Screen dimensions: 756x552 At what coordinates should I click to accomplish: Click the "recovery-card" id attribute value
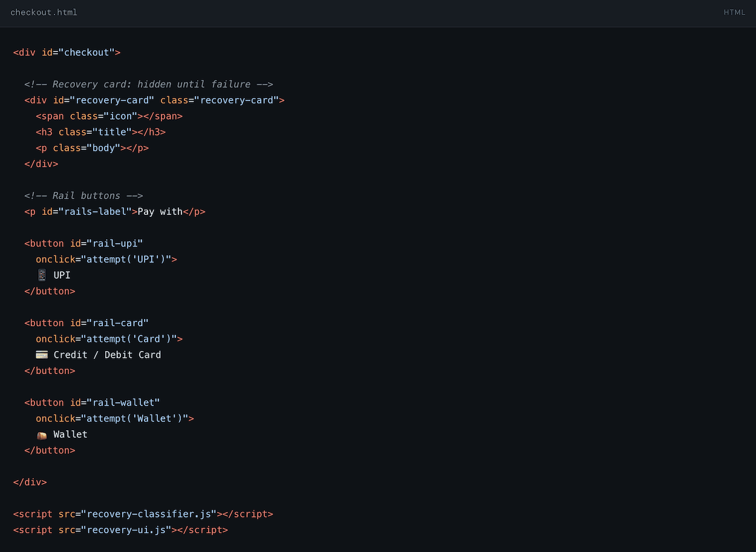tap(112, 100)
